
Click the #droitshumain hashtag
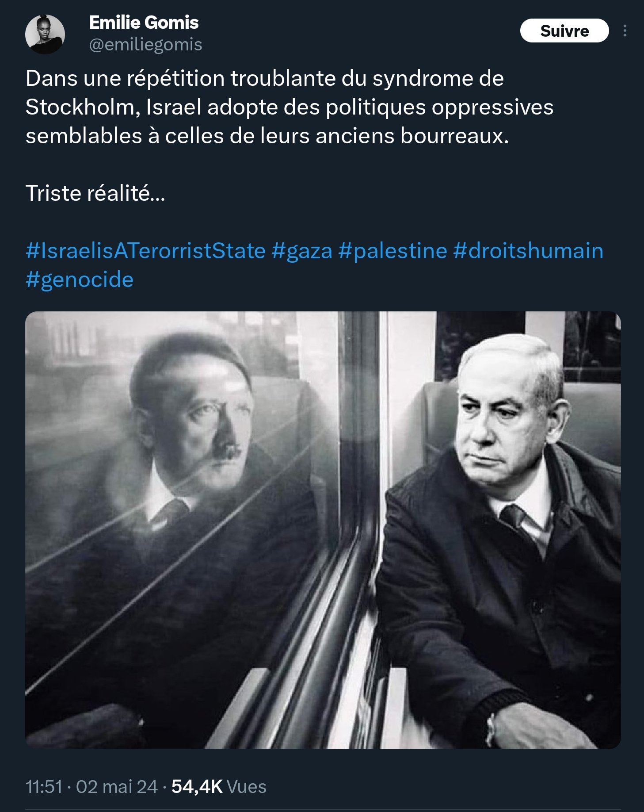[x=528, y=251]
